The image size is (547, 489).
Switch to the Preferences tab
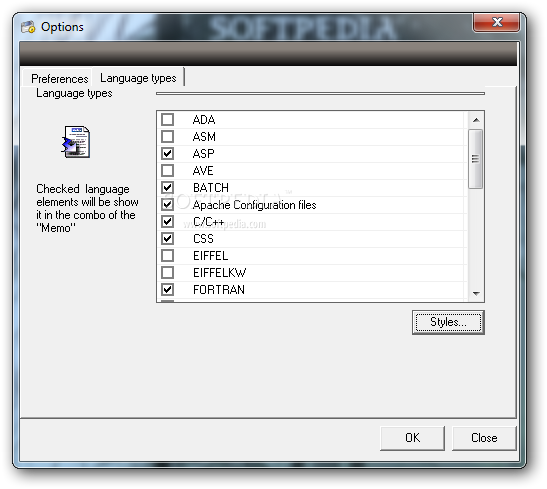tap(59, 78)
